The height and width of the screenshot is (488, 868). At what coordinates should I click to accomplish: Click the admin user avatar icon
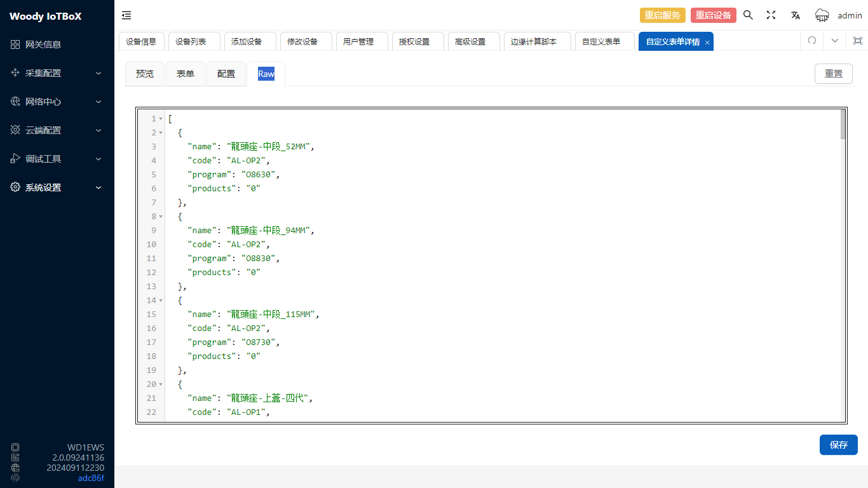(x=822, y=15)
